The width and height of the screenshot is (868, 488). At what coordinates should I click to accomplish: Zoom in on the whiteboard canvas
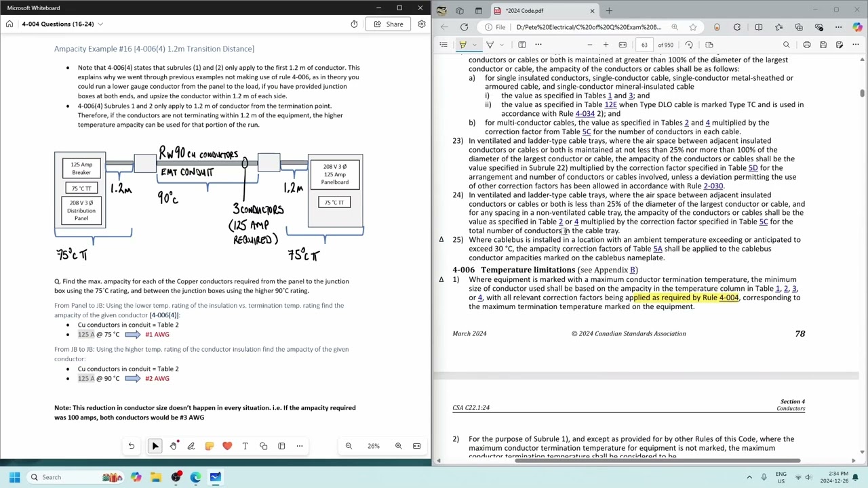pos(398,446)
